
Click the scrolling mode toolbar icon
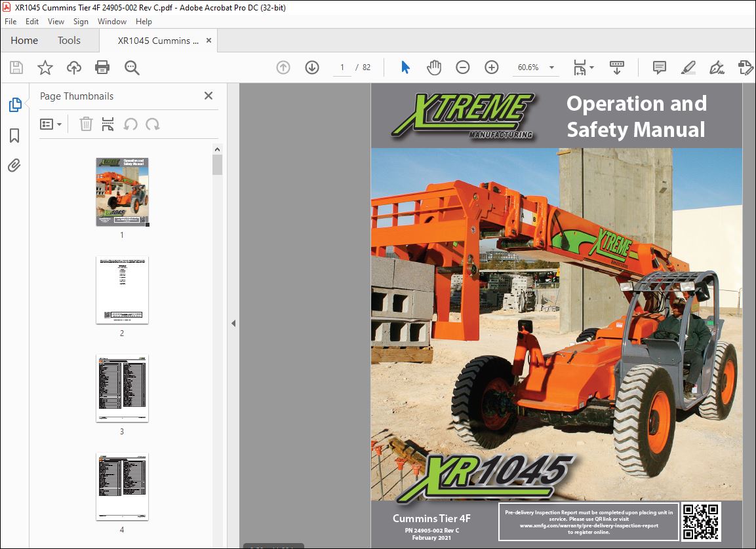tap(616, 67)
